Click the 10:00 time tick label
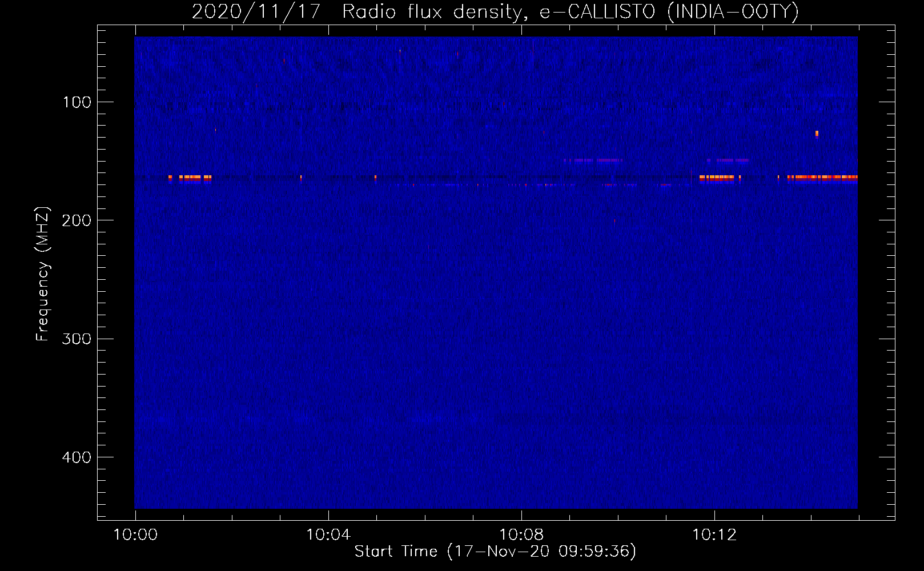The image size is (924, 571). tap(135, 534)
